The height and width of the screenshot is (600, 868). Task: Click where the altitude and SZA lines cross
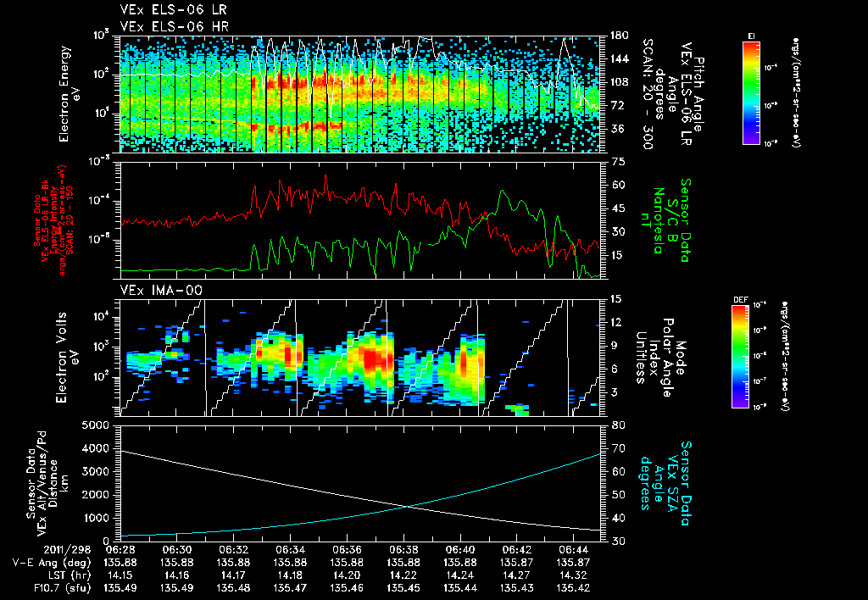coord(406,506)
